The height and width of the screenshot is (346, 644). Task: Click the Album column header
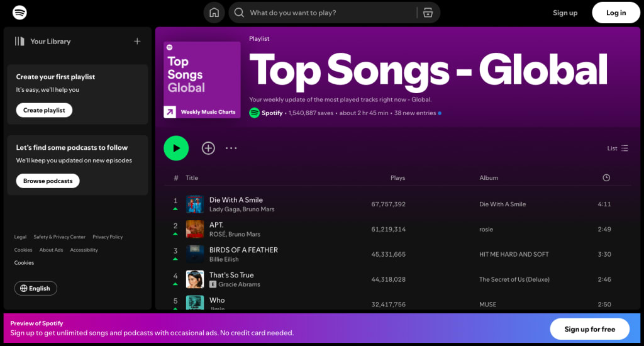tap(489, 178)
